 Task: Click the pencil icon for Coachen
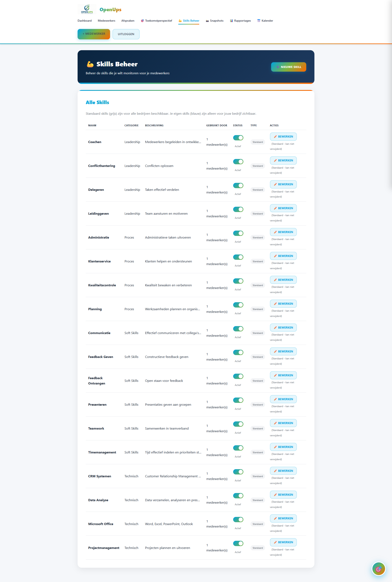coord(275,137)
